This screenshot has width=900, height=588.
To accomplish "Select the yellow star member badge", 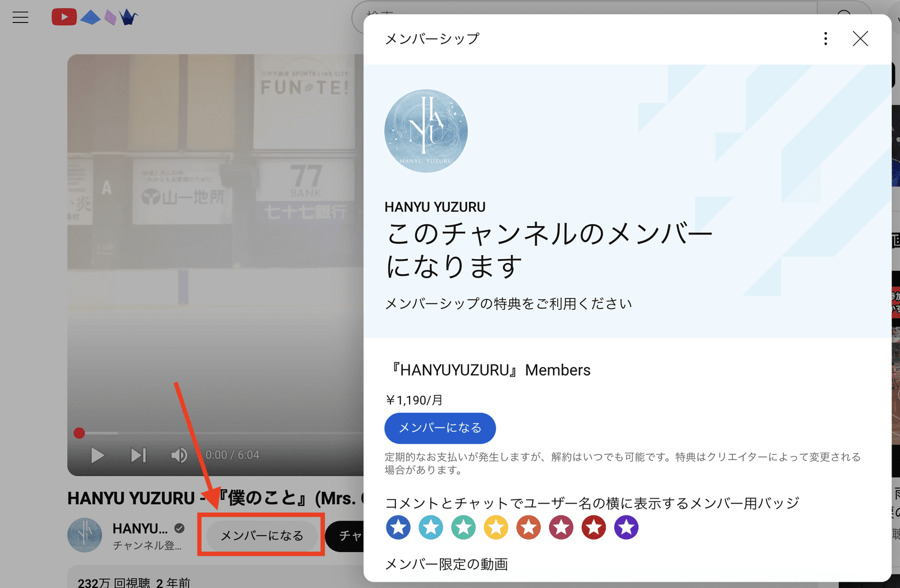I will pos(496,527).
